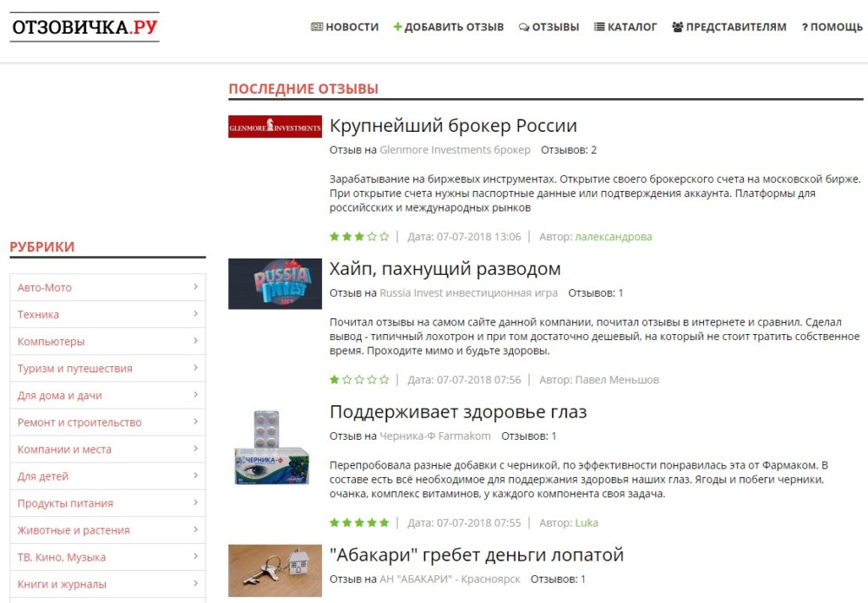Open author profile лалександрова
Image resolution: width=868 pixels, height=603 pixels.
tap(614, 237)
